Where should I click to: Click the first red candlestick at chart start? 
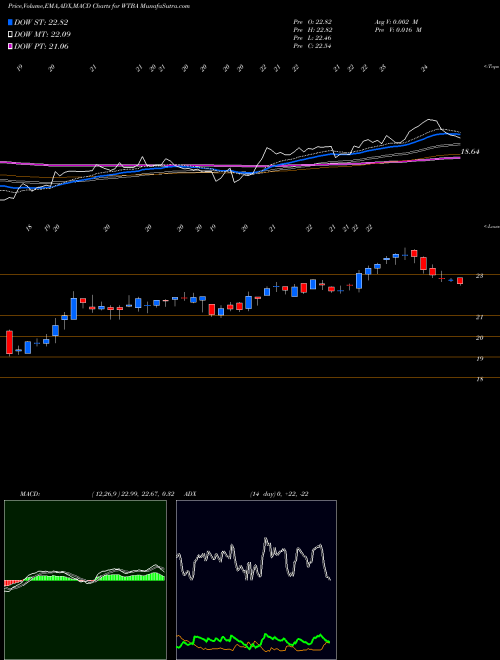click(9, 343)
